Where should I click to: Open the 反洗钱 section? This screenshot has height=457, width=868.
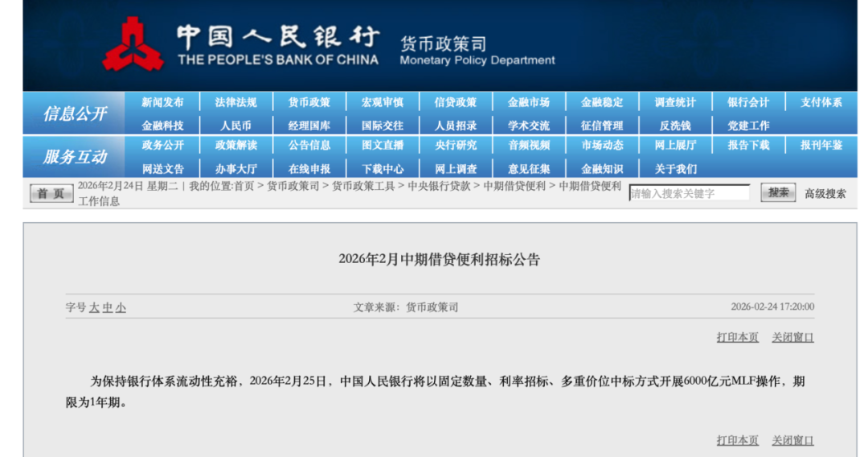tap(675, 126)
